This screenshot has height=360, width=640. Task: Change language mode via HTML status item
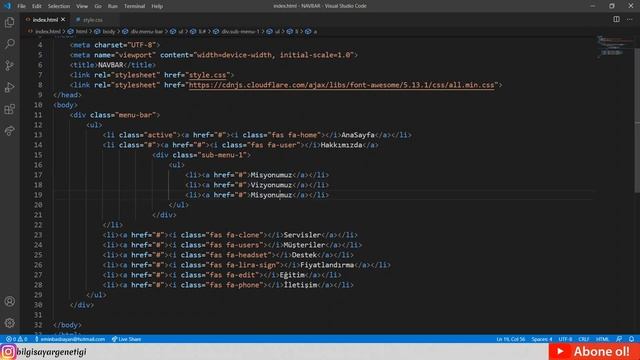point(602,339)
